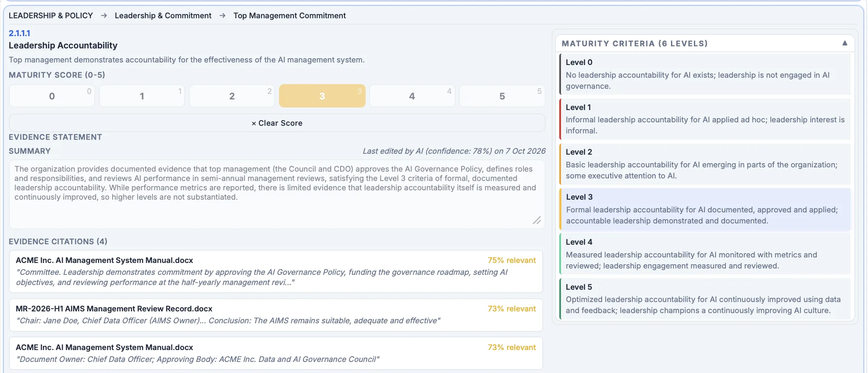Click the 2.1.1.1 control number link
The image size is (868, 373).
(x=20, y=33)
